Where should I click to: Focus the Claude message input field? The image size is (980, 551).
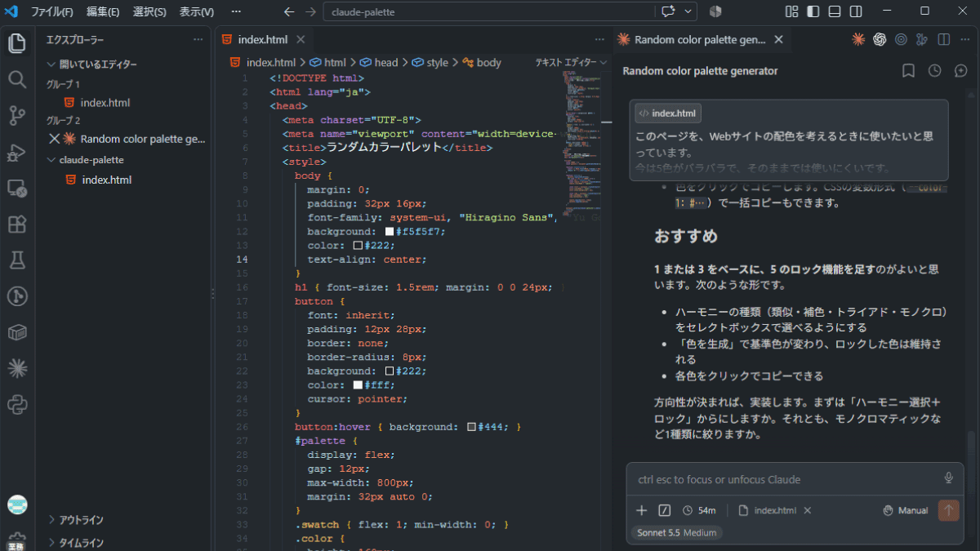(x=784, y=479)
